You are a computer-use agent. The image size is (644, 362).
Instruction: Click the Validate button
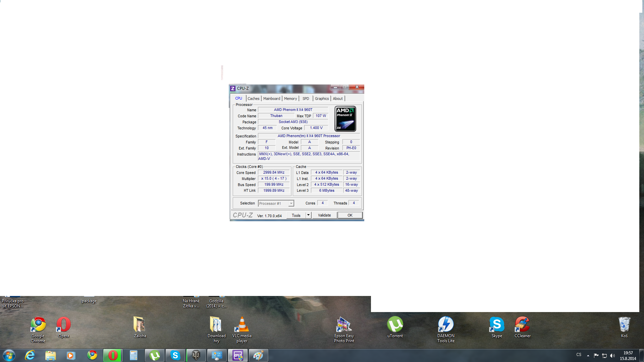pos(324,215)
